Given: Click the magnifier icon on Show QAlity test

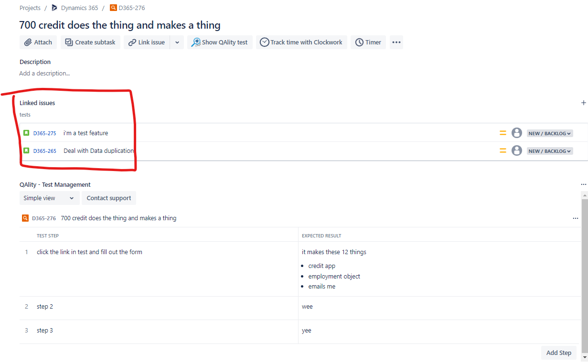Looking at the screenshot, I should (195, 42).
